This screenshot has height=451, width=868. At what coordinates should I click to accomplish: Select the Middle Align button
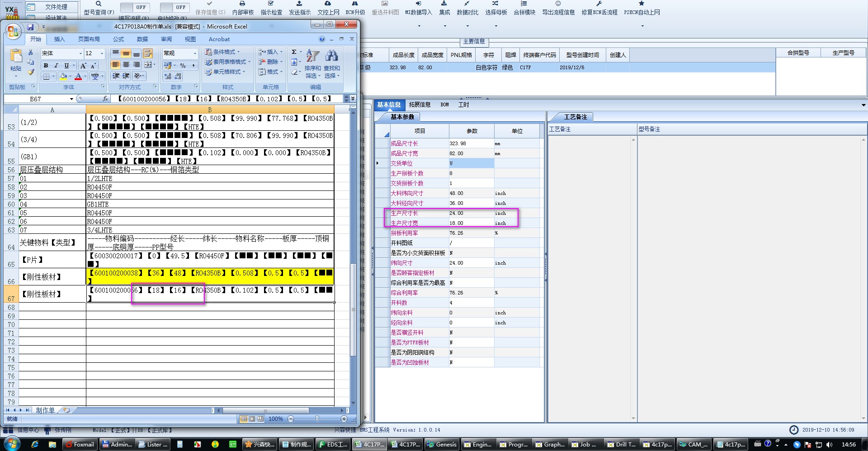pyautogui.click(x=126, y=53)
